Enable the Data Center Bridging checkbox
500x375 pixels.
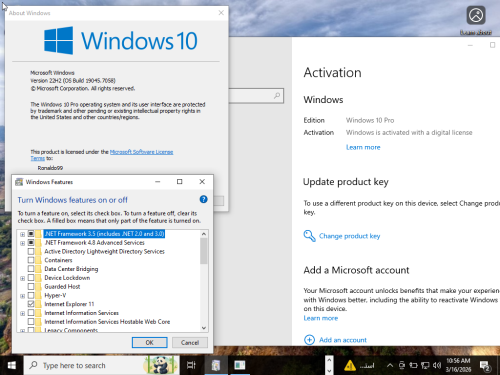[31, 269]
